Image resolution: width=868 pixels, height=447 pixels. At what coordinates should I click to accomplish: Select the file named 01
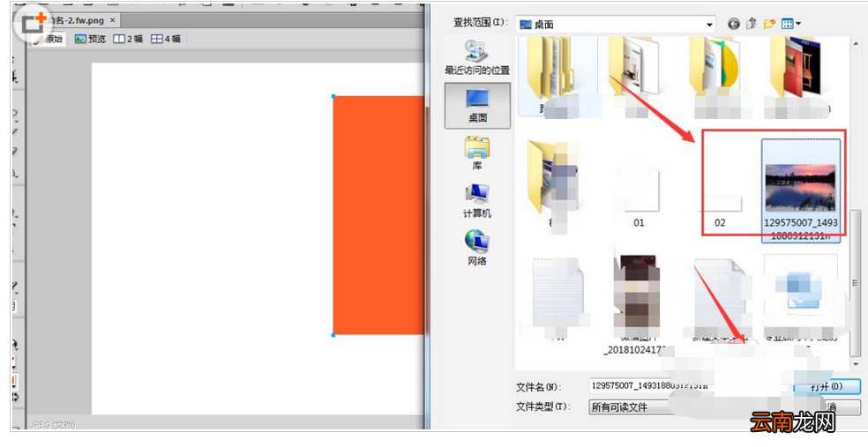639,197
